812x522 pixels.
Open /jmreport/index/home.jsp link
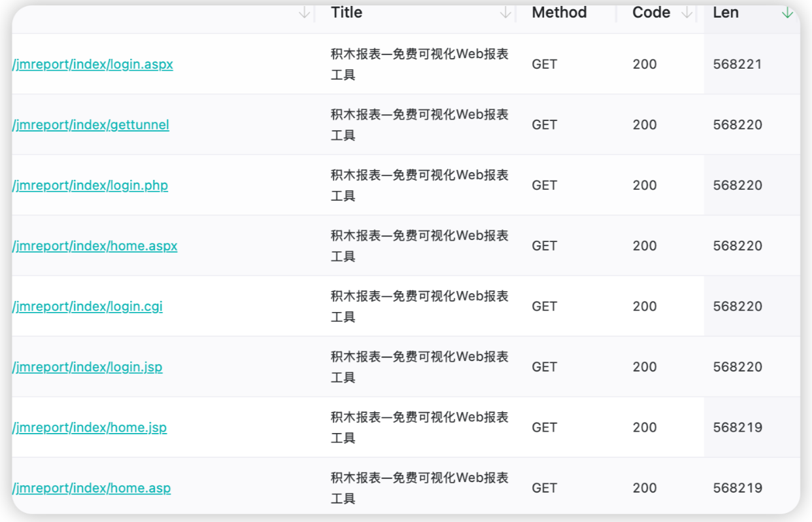(x=89, y=427)
